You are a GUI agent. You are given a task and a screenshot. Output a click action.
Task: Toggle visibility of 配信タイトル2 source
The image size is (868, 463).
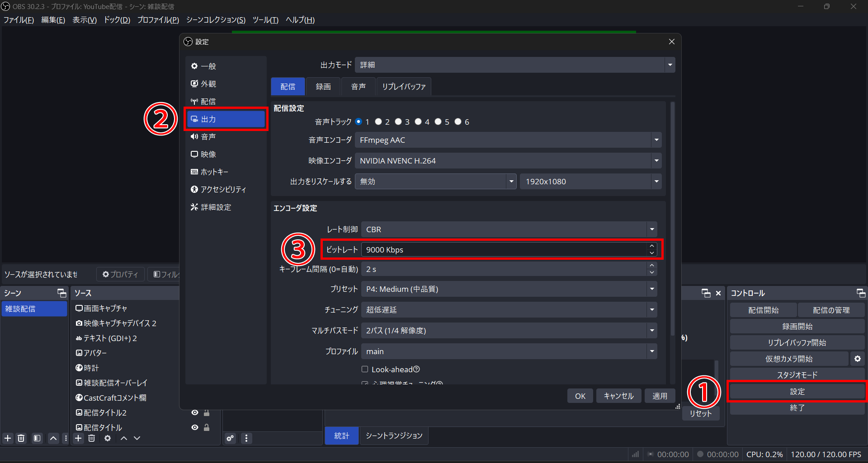tap(195, 412)
